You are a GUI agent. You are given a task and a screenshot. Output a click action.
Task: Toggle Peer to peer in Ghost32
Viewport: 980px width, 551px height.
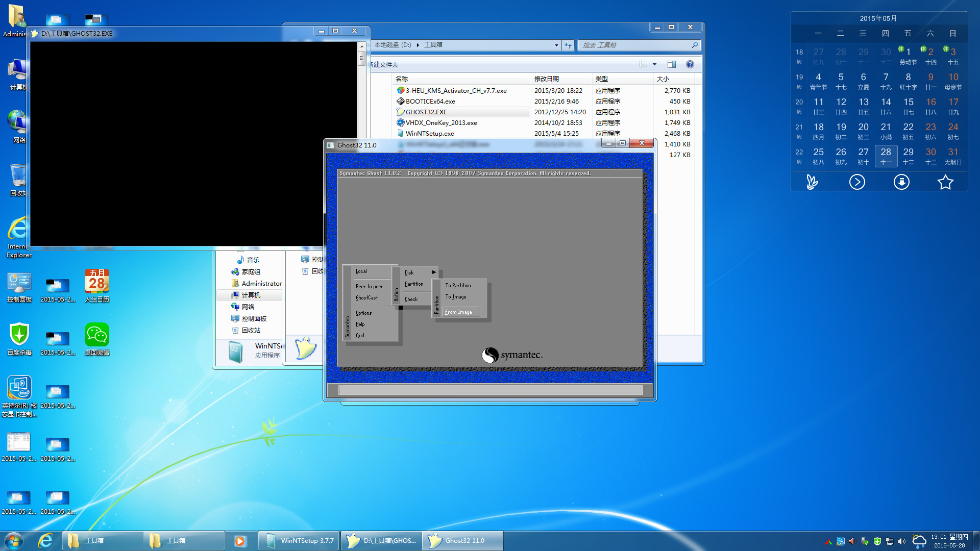pyautogui.click(x=370, y=286)
